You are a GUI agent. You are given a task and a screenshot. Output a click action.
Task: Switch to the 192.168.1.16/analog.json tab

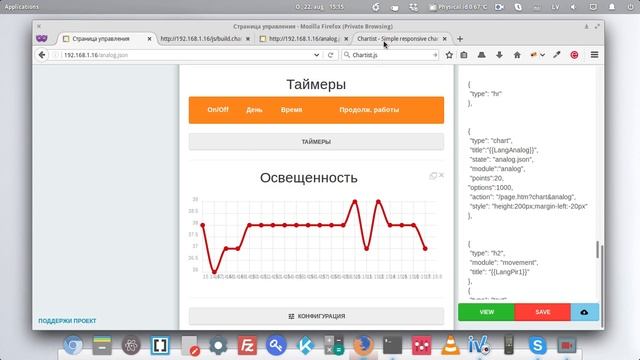[303, 39]
